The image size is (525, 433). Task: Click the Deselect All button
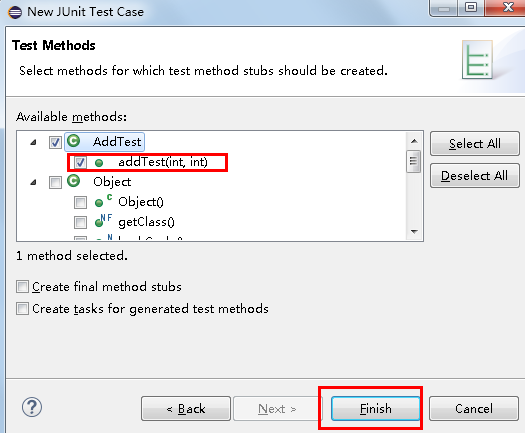tap(475, 175)
